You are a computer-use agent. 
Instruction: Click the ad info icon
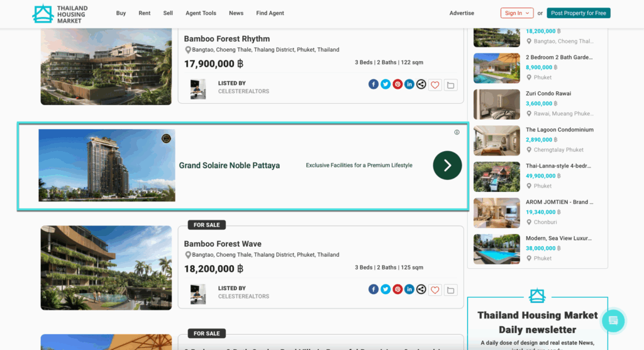click(457, 132)
